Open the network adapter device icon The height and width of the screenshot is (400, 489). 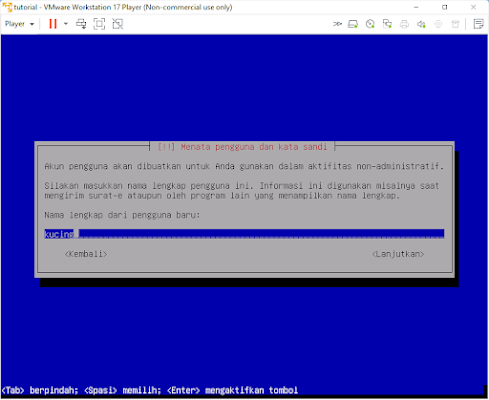pyautogui.click(x=387, y=24)
